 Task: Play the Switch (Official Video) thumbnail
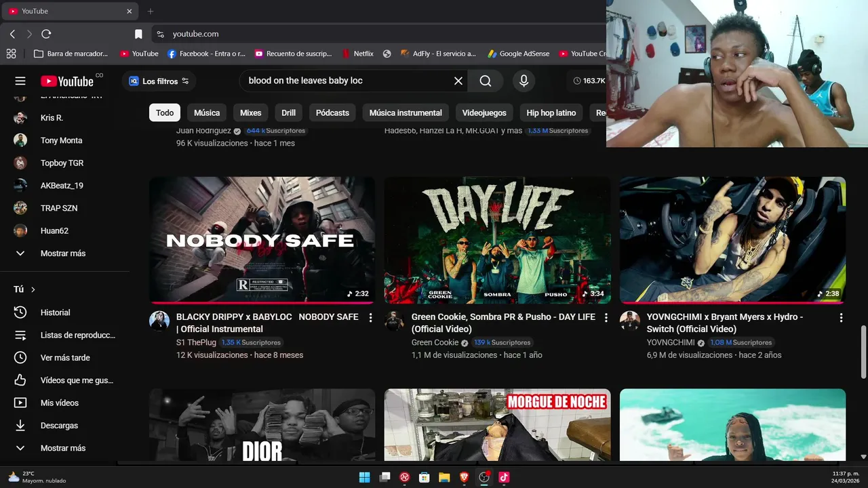[732, 240]
